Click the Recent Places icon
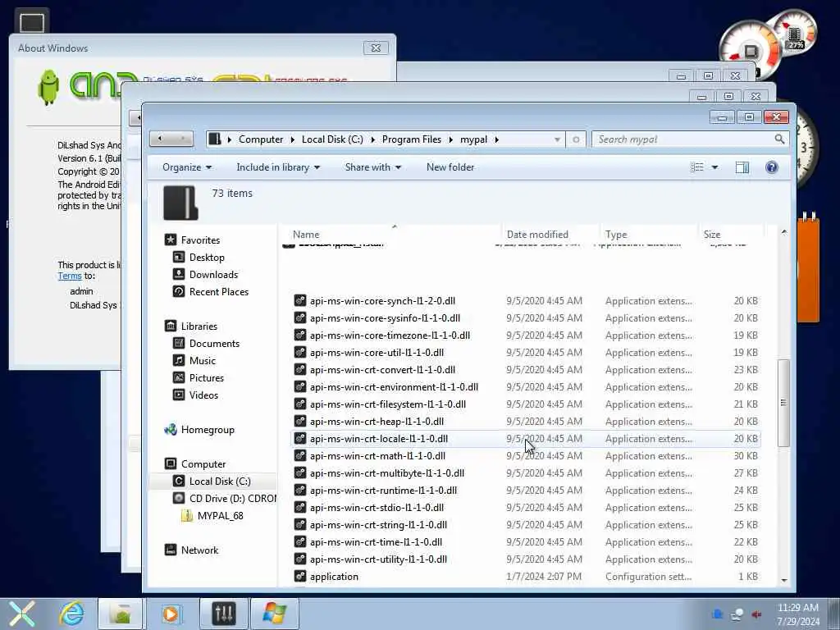 coord(179,291)
